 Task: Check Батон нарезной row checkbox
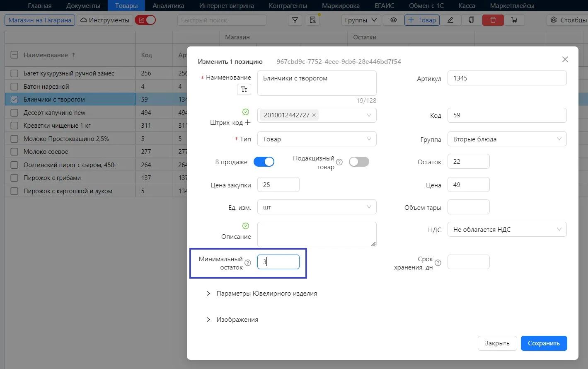(14, 87)
